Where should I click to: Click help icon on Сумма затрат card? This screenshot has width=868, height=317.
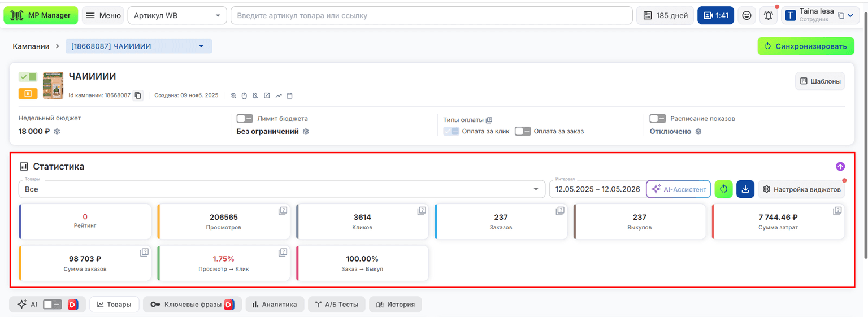point(837,211)
